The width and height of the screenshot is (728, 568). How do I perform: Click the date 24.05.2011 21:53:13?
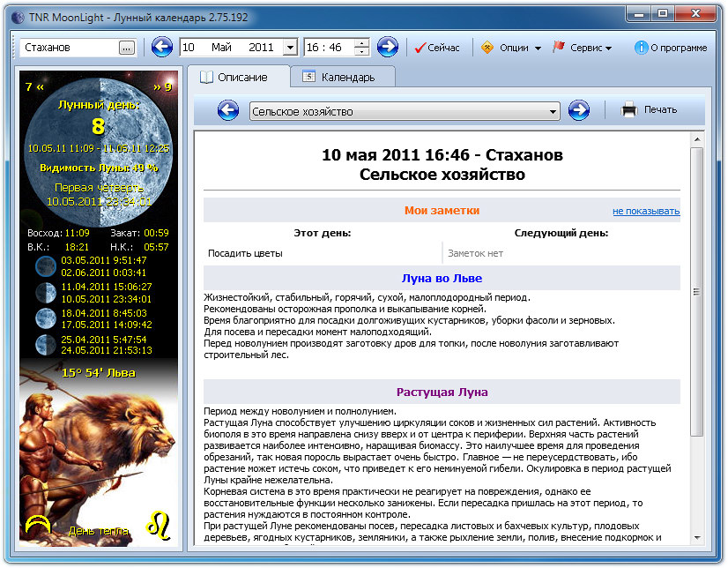click(107, 350)
